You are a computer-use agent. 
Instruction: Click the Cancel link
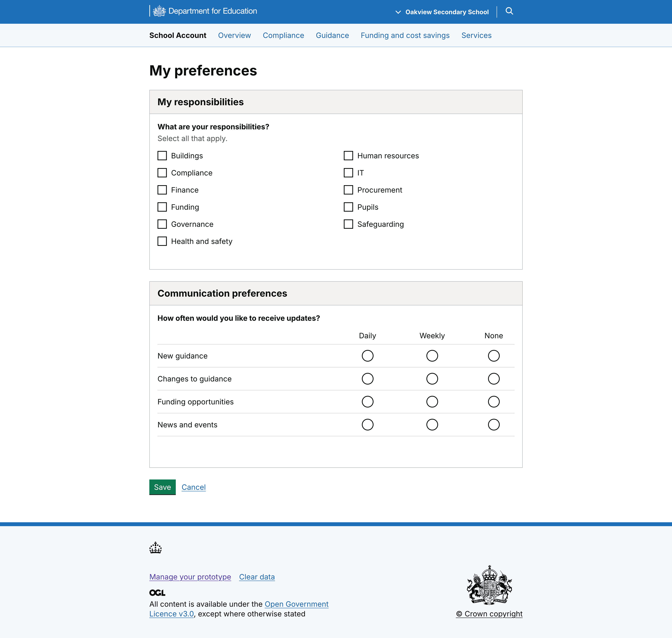(x=193, y=487)
